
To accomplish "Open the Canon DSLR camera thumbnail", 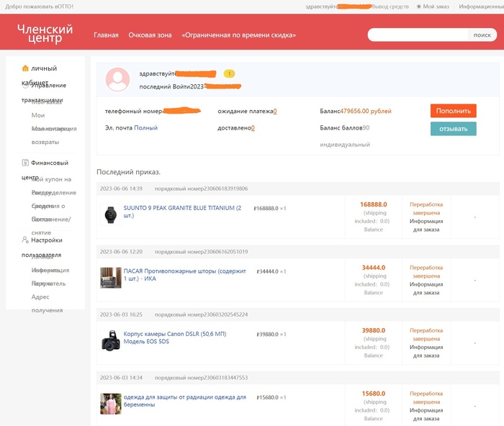I will 111,340.
